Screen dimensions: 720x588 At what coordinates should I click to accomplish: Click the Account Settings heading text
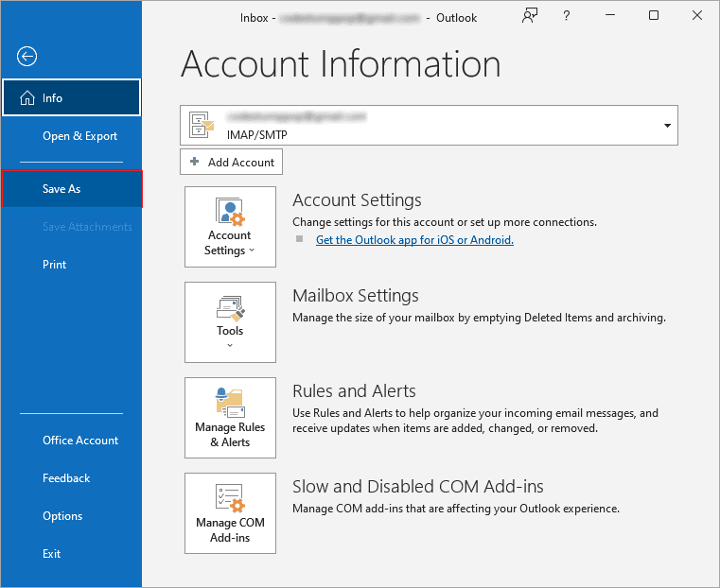pyautogui.click(x=357, y=200)
